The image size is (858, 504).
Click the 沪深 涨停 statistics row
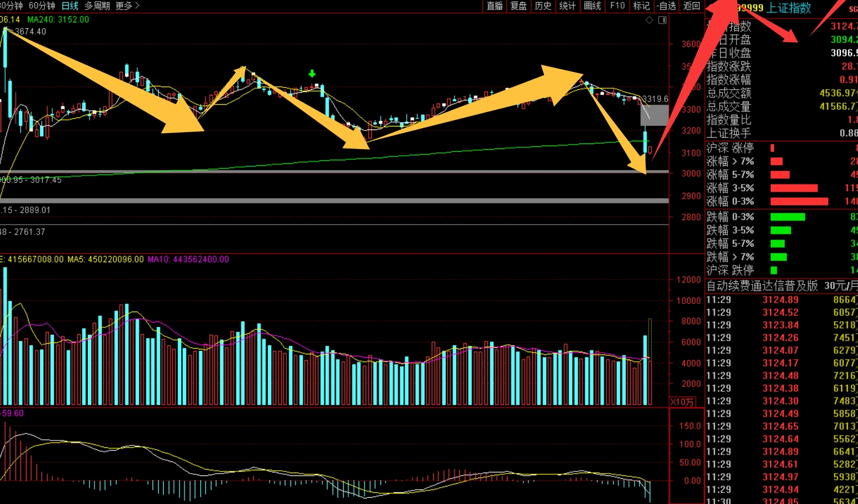click(782, 148)
